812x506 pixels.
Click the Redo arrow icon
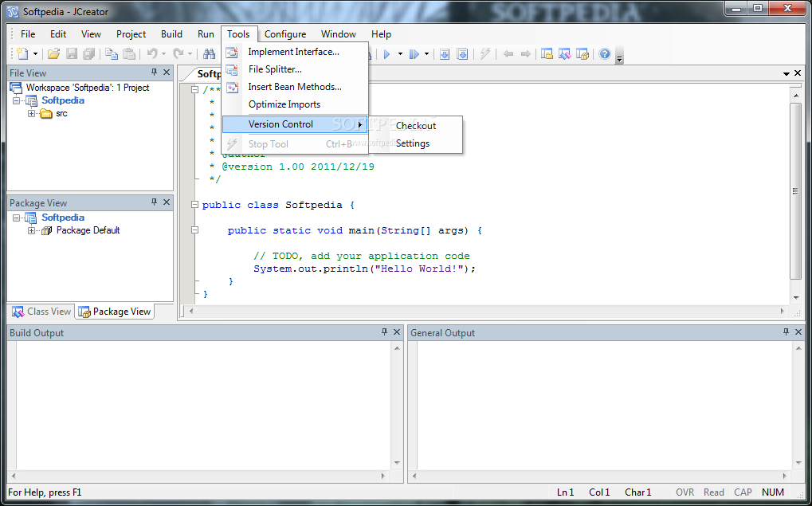[178, 53]
